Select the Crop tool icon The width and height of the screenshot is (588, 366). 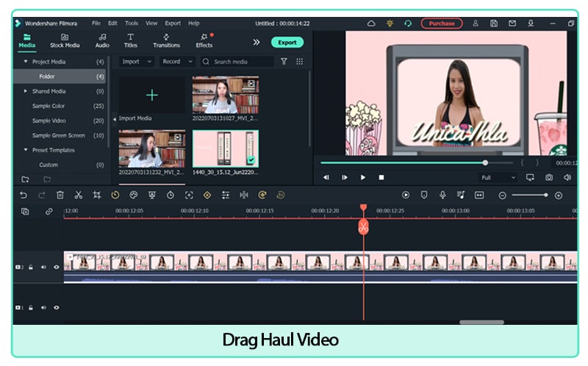pos(97,195)
